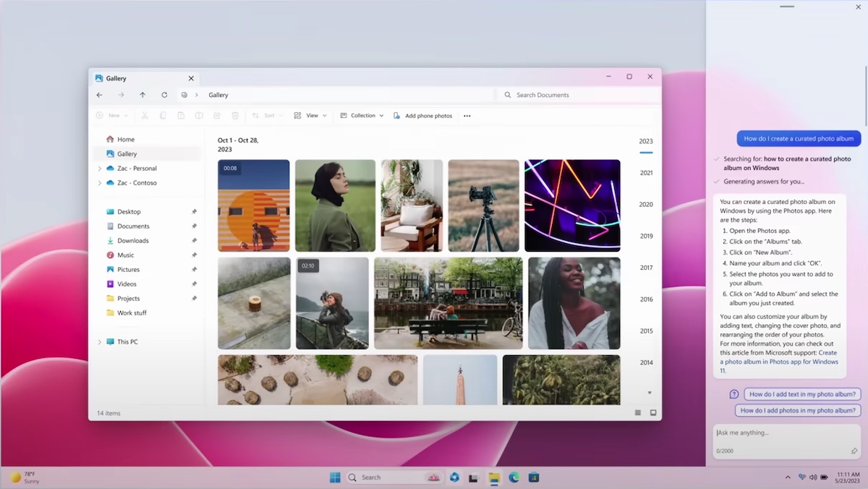Expand the Zac - Personal tree node

point(100,169)
